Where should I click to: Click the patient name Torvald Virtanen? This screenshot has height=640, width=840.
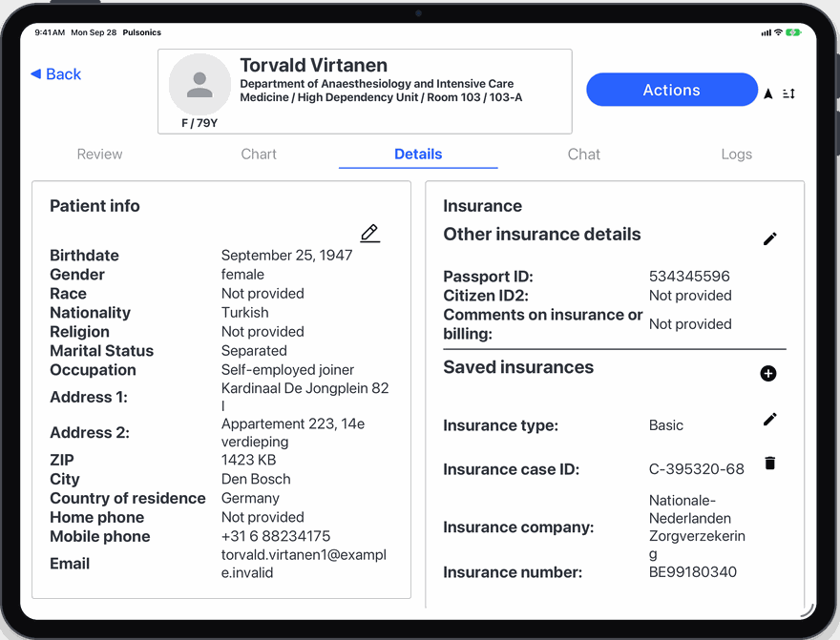[x=314, y=65]
